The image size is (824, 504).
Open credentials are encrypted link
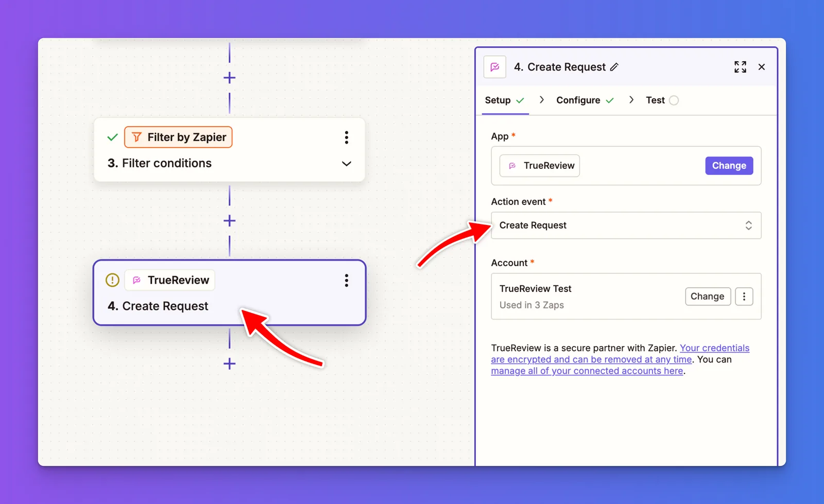tap(620, 354)
